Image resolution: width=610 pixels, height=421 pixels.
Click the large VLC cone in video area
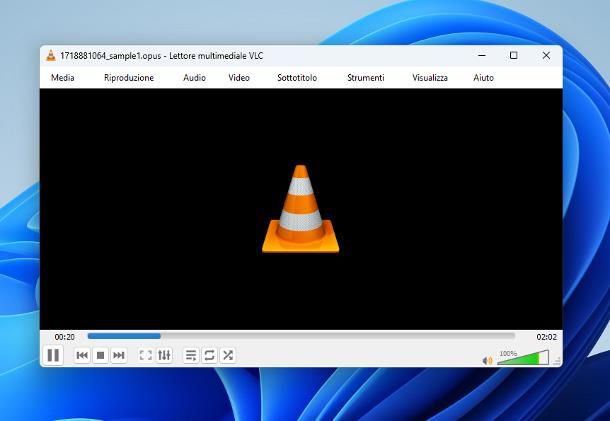(x=301, y=209)
